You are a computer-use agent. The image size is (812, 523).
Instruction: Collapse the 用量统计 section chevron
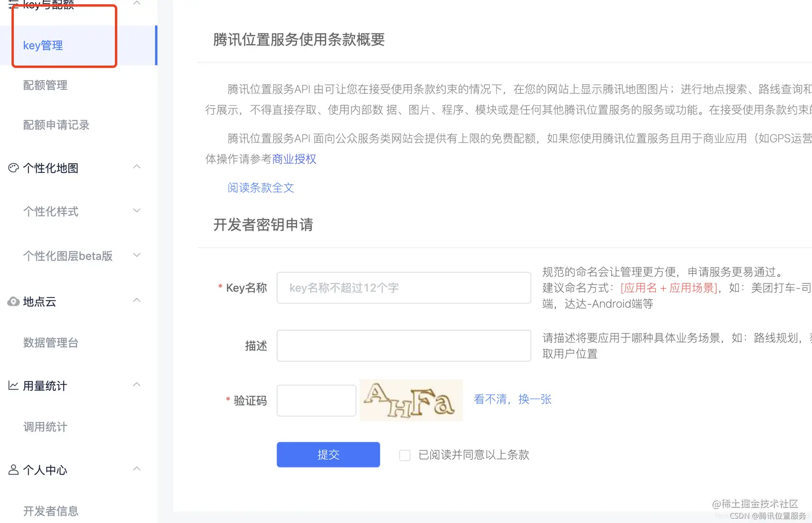(x=137, y=384)
